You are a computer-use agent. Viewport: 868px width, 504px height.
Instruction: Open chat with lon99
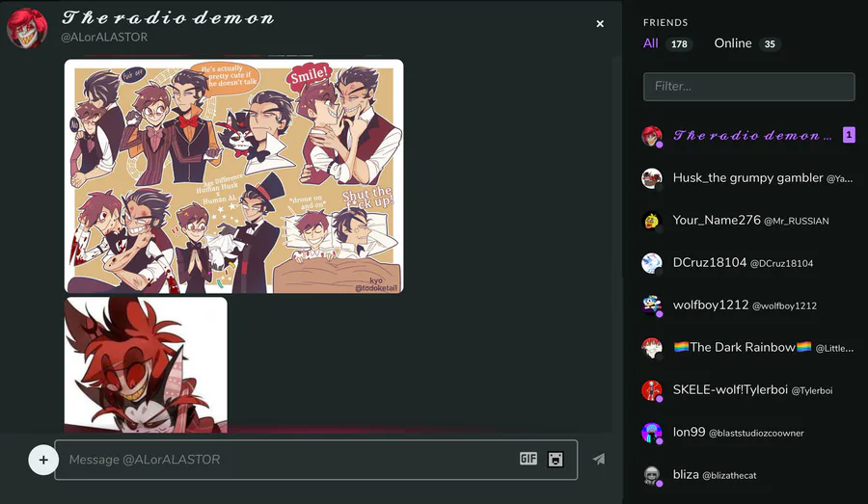point(747,433)
